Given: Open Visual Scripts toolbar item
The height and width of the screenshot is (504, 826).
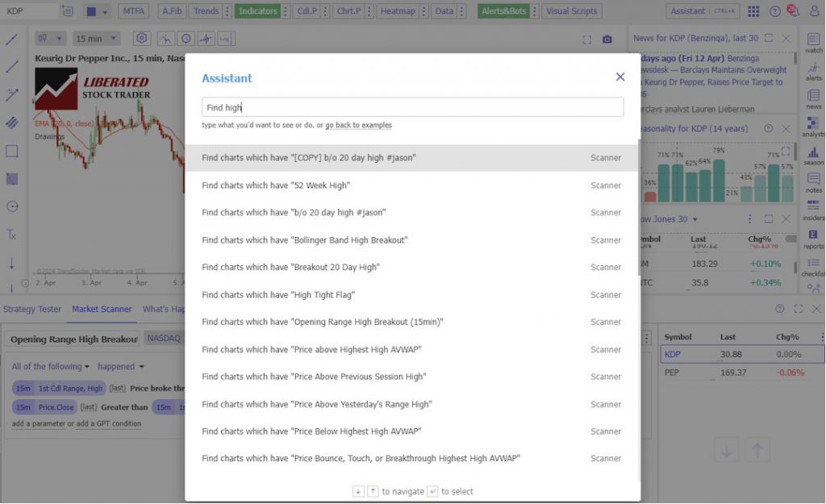Looking at the screenshot, I should 572,11.
